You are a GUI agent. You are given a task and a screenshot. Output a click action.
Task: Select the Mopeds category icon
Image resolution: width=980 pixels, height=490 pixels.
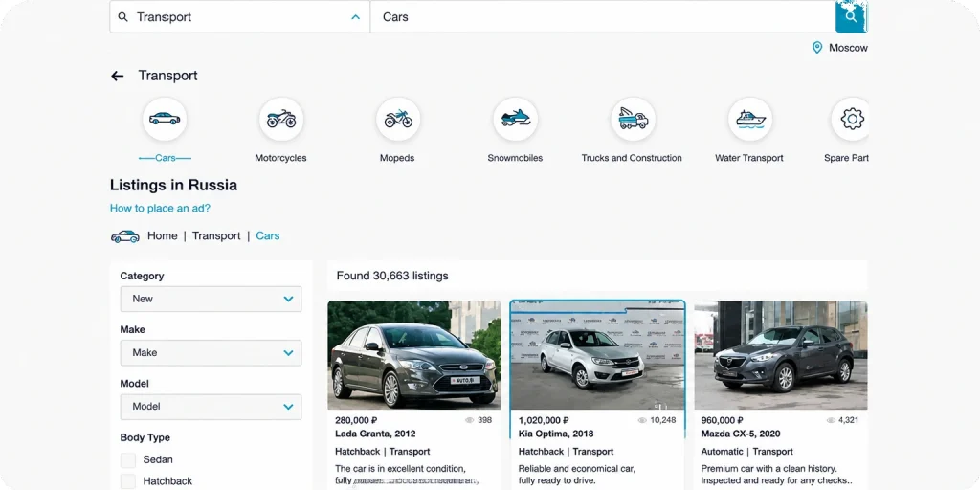pos(398,119)
